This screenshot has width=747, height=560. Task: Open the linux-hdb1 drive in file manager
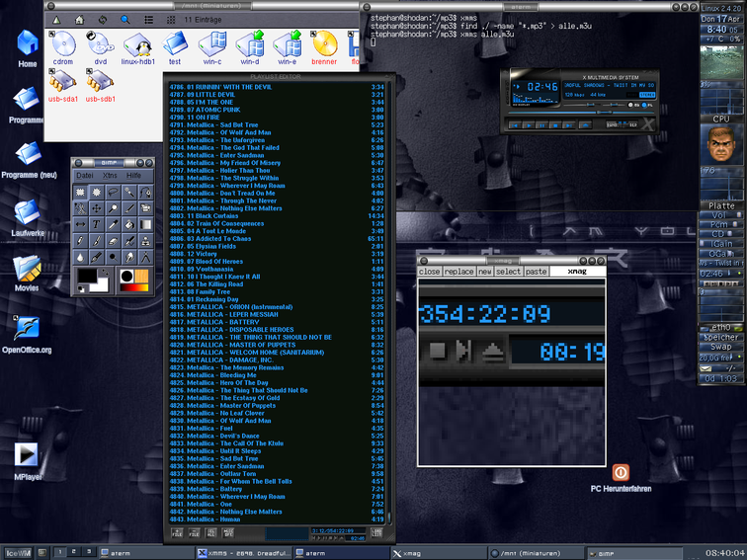click(137, 47)
